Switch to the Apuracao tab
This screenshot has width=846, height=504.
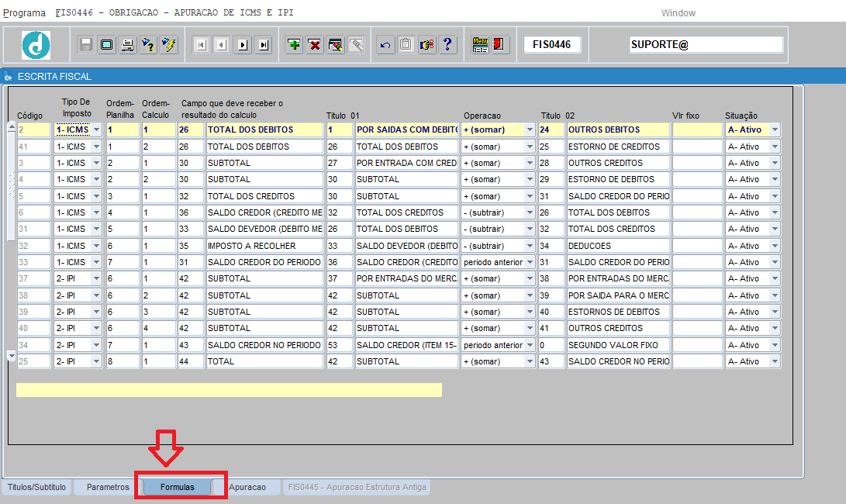(247, 487)
